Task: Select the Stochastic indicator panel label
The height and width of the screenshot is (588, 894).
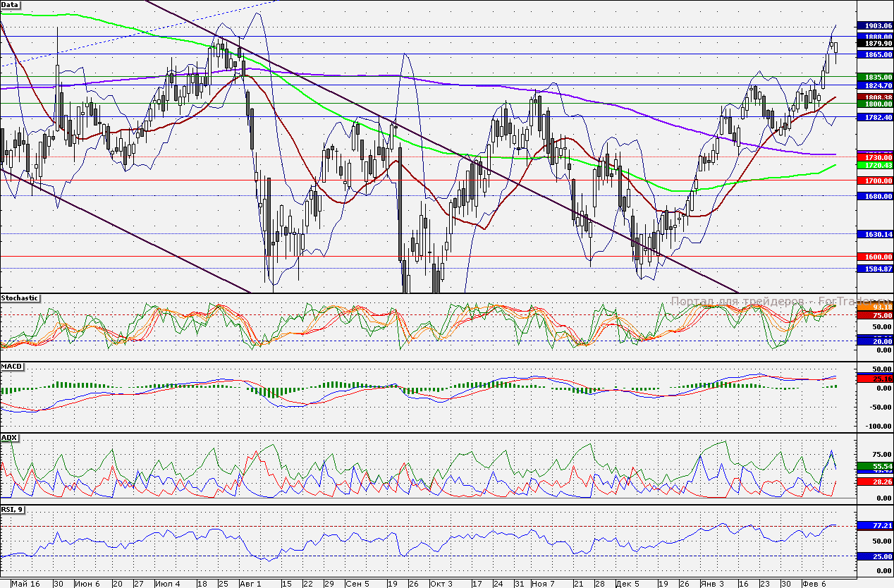Action: pos(20,299)
